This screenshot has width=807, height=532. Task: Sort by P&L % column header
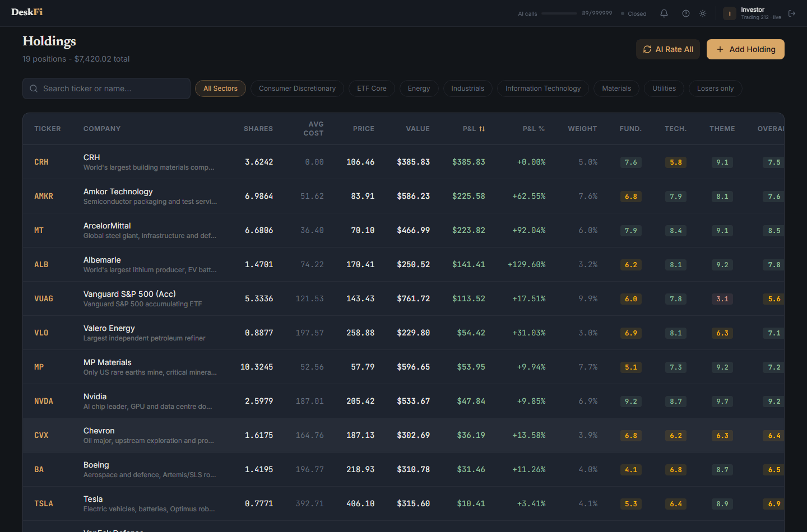(534, 129)
